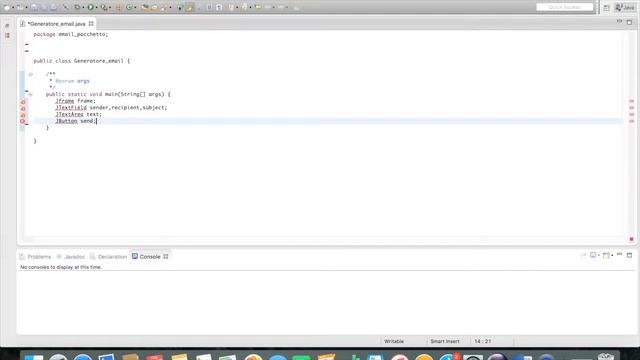Screen dimensions: 640x360
Task: Click the Open Type toolbar icon
Action: [x=144, y=7]
